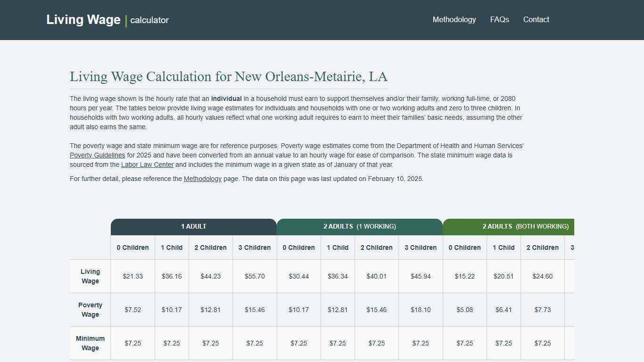Click the $21.33 living wage value

pyautogui.click(x=132, y=276)
